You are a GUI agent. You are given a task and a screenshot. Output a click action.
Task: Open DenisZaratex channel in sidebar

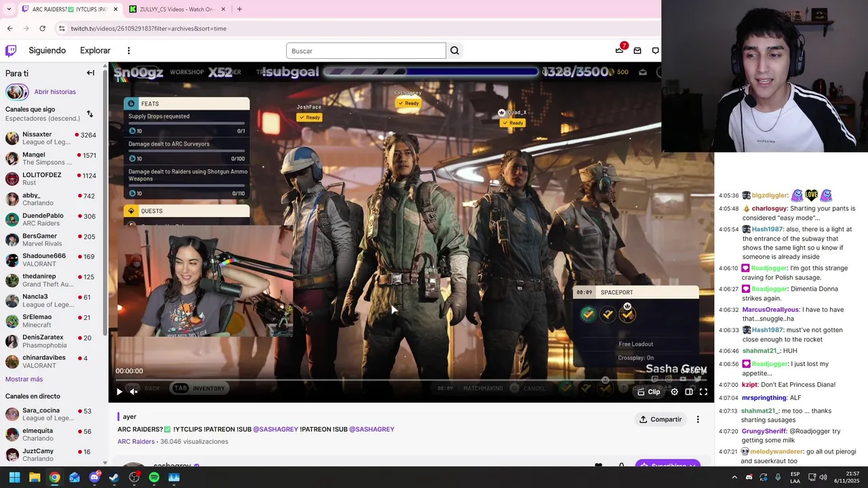tap(51, 342)
